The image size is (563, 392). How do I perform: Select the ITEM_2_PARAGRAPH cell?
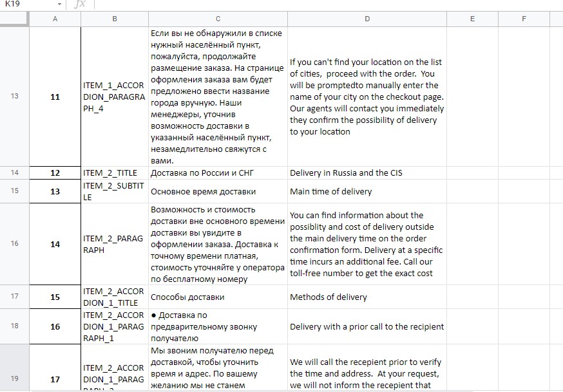(115, 244)
